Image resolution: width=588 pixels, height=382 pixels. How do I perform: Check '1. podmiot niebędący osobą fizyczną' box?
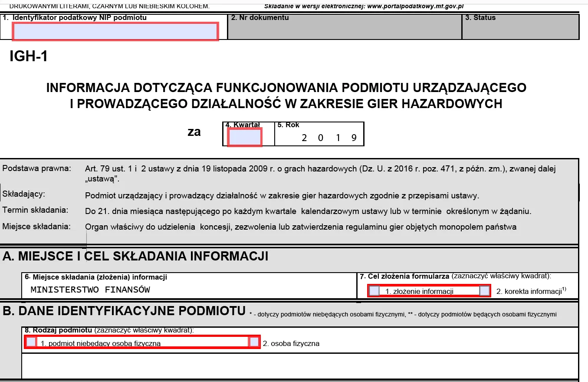[x=31, y=342]
